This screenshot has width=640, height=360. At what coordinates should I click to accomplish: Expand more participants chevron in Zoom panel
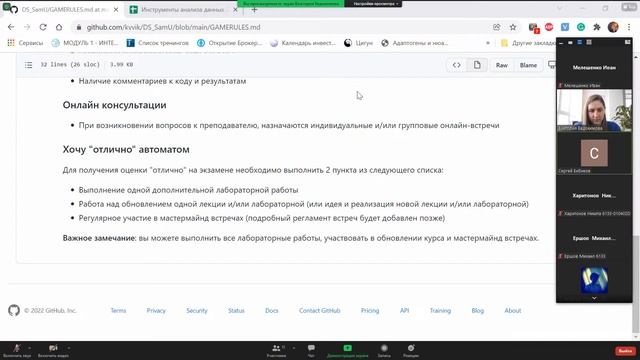(x=594, y=298)
